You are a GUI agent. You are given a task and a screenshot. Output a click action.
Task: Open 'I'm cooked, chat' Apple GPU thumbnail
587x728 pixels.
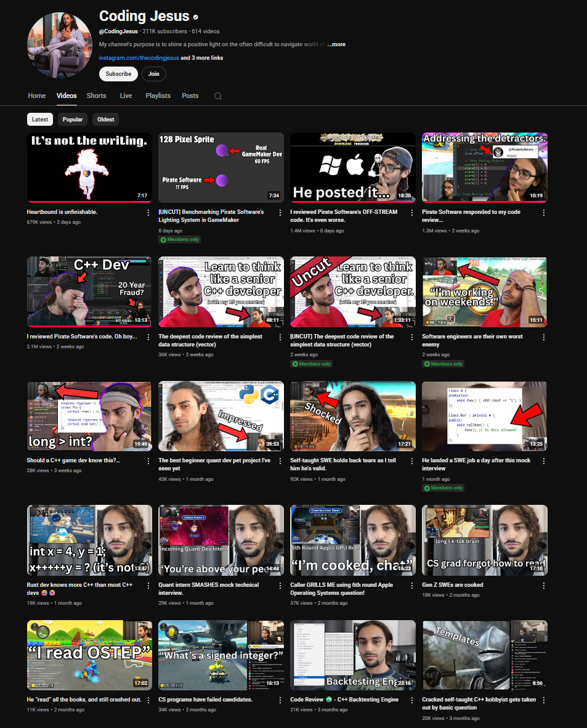click(353, 541)
